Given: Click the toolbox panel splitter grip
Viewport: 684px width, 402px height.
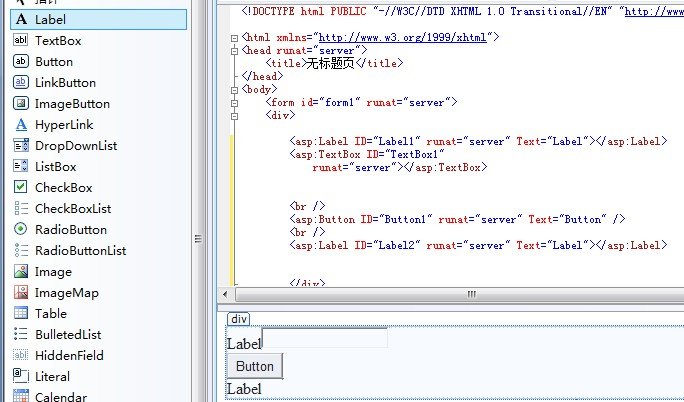Looking at the screenshot, I should [198, 238].
